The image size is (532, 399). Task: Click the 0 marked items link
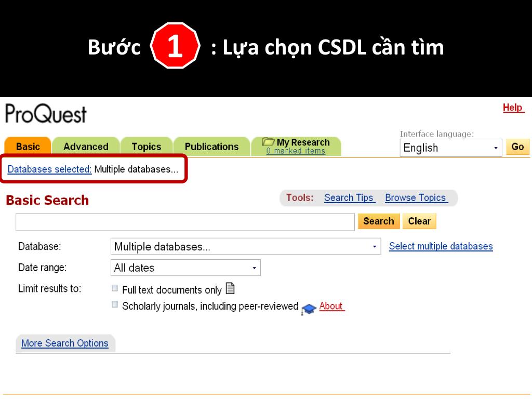click(296, 151)
